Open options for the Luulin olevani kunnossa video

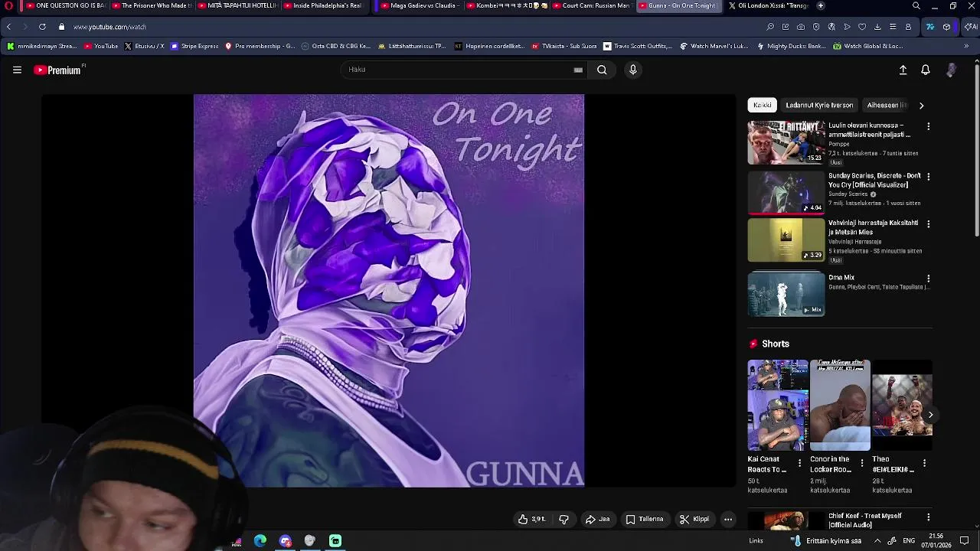[929, 126]
